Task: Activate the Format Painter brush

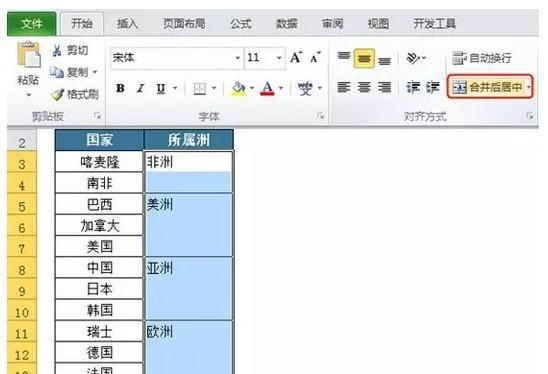Action: pyautogui.click(x=74, y=94)
